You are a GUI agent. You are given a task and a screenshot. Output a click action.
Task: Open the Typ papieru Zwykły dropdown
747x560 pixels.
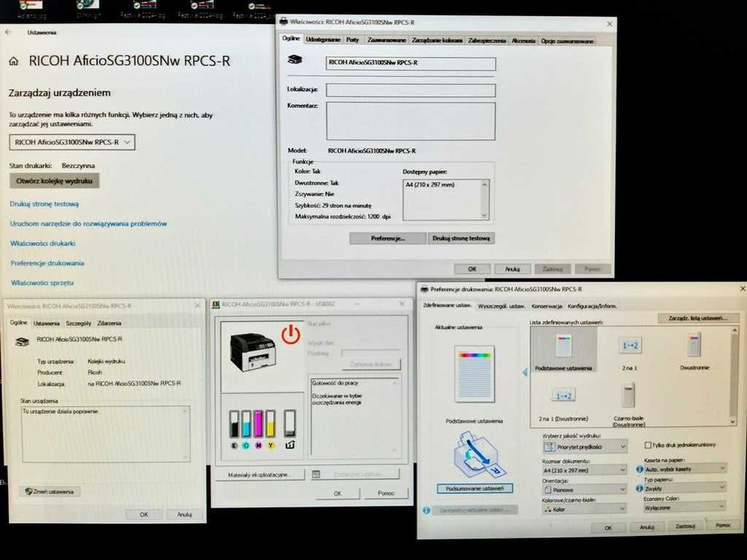click(685, 488)
